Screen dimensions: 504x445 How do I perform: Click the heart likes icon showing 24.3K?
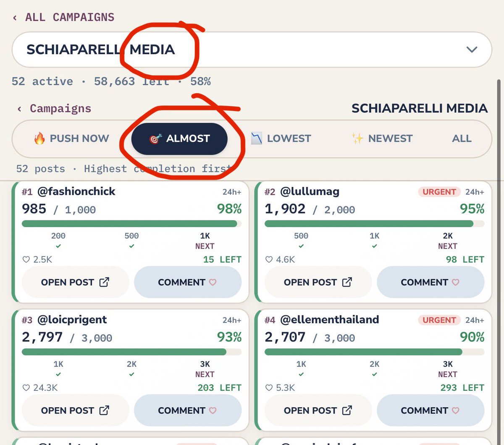[x=26, y=387]
